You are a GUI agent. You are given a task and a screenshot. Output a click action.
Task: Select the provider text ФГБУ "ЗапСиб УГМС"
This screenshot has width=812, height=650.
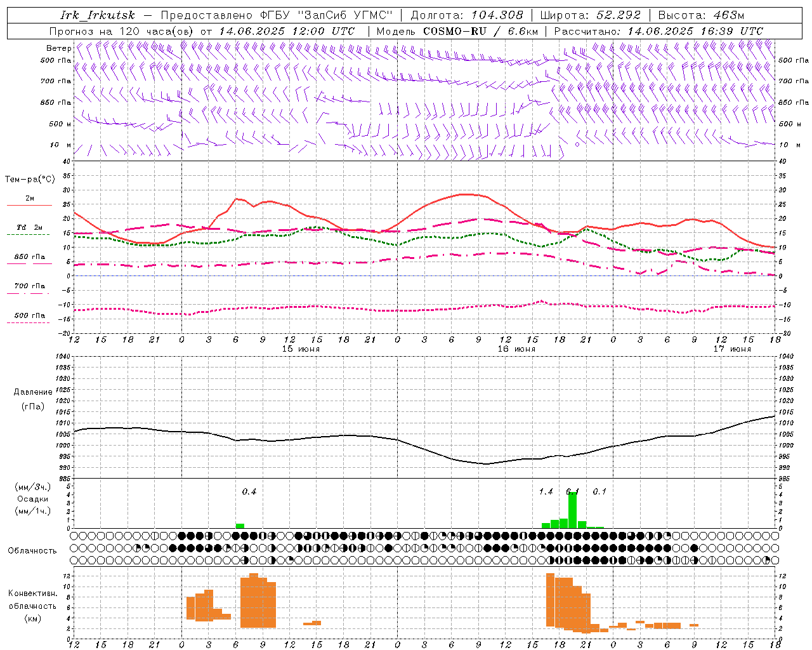[327, 15]
